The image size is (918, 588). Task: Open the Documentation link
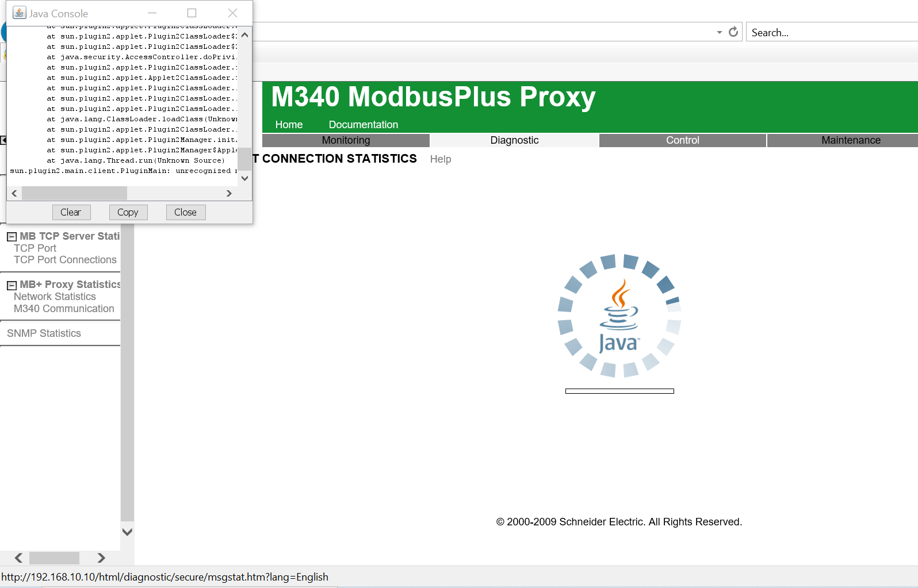[364, 125]
